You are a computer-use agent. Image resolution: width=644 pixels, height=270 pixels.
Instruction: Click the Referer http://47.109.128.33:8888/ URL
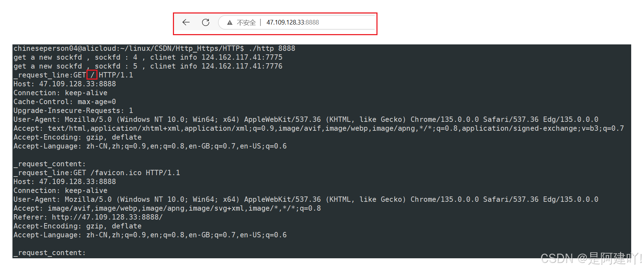click(107, 217)
